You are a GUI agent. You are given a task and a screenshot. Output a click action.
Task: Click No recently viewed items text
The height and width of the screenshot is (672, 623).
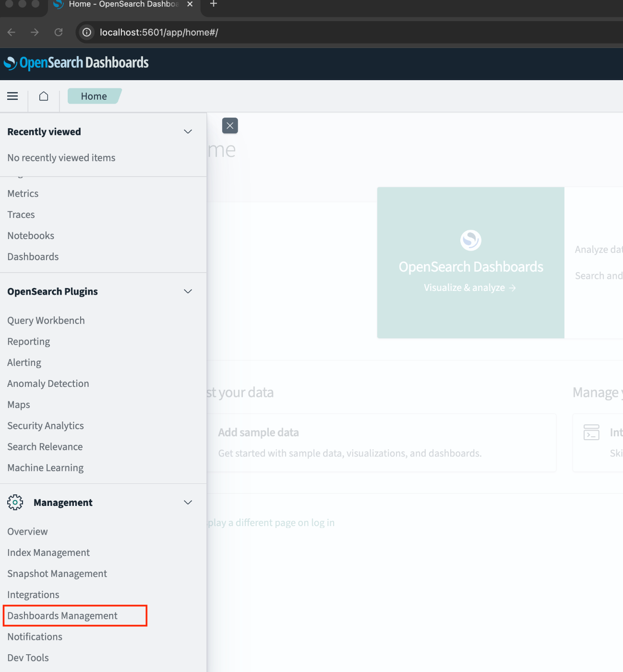61,158
